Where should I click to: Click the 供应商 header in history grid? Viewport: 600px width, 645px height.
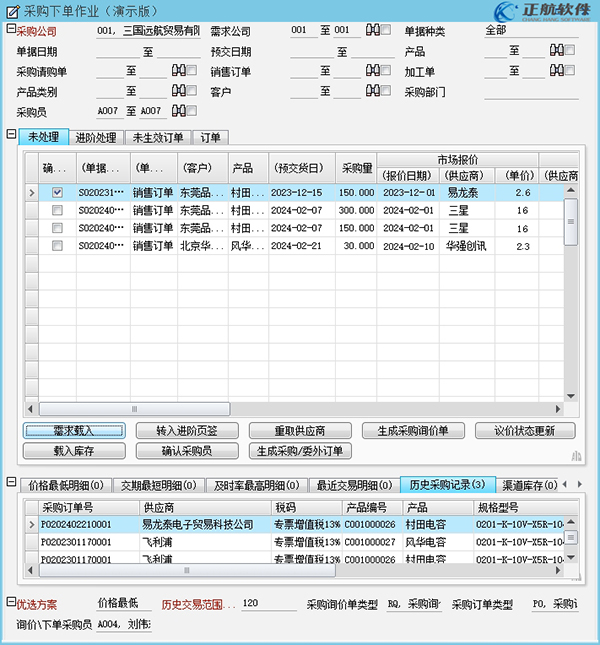[205, 508]
